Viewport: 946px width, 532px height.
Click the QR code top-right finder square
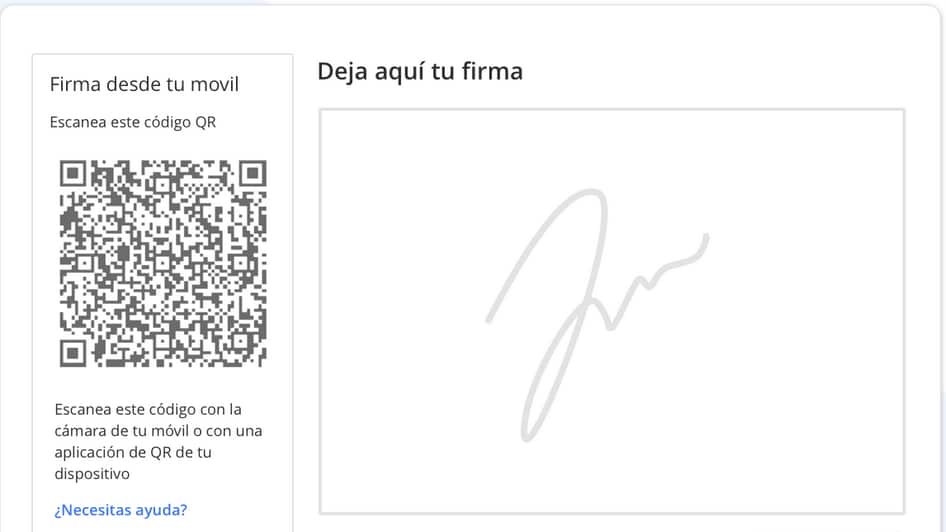pyautogui.click(x=253, y=174)
